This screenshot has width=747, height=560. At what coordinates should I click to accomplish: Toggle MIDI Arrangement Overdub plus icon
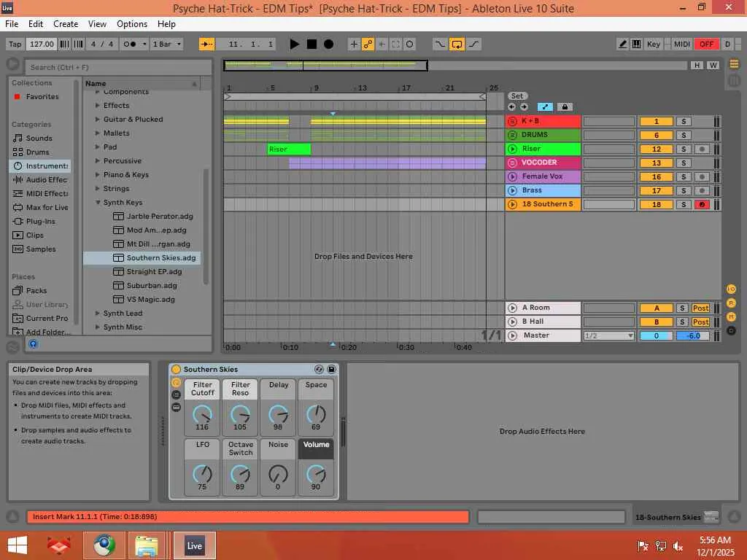(354, 44)
